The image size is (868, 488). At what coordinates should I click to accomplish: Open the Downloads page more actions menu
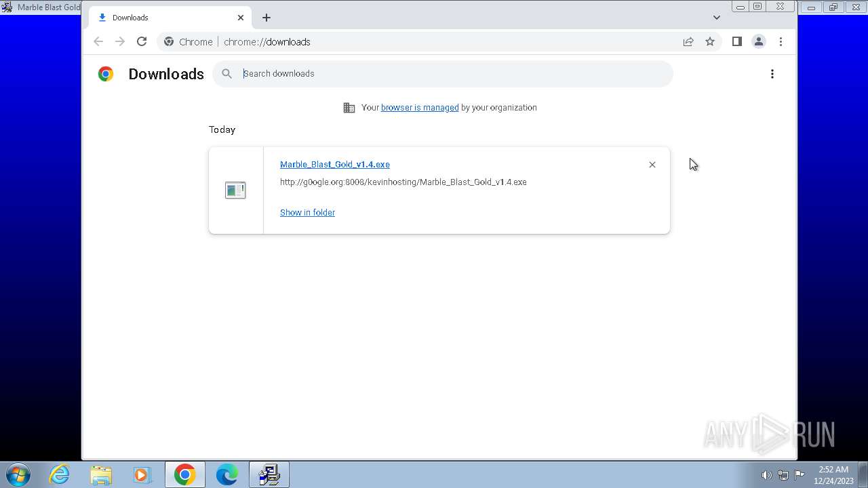click(x=772, y=74)
